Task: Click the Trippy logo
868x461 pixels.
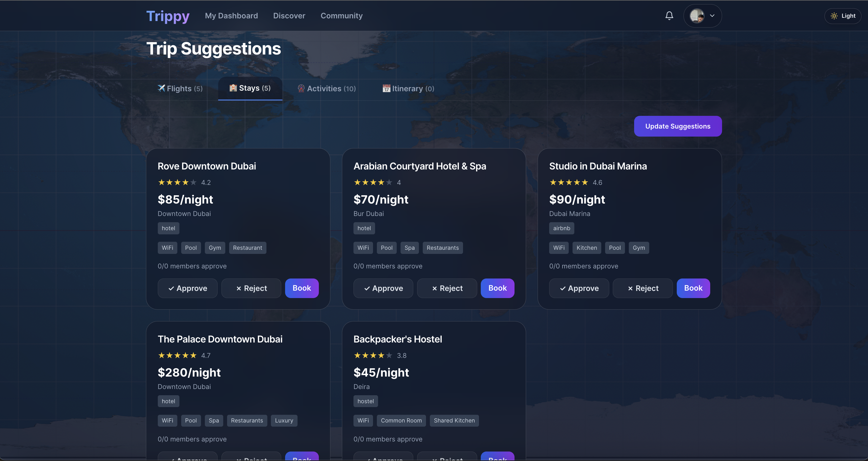Action: [x=168, y=16]
